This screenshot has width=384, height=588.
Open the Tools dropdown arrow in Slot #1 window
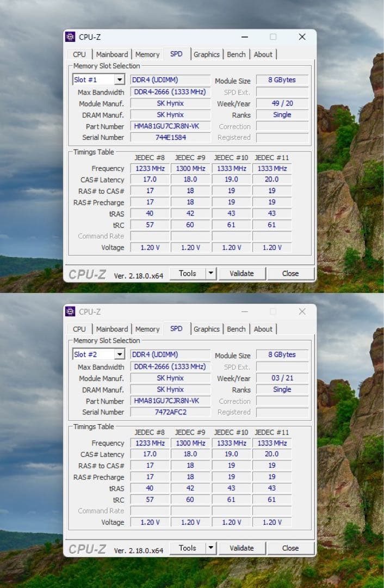click(x=211, y=273)
